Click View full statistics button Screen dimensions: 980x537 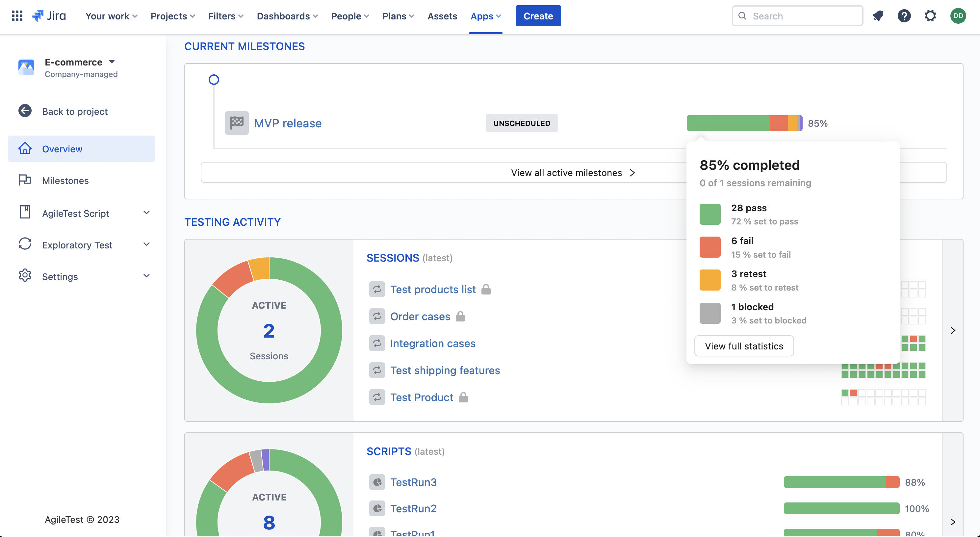click(x=744, y=346)
